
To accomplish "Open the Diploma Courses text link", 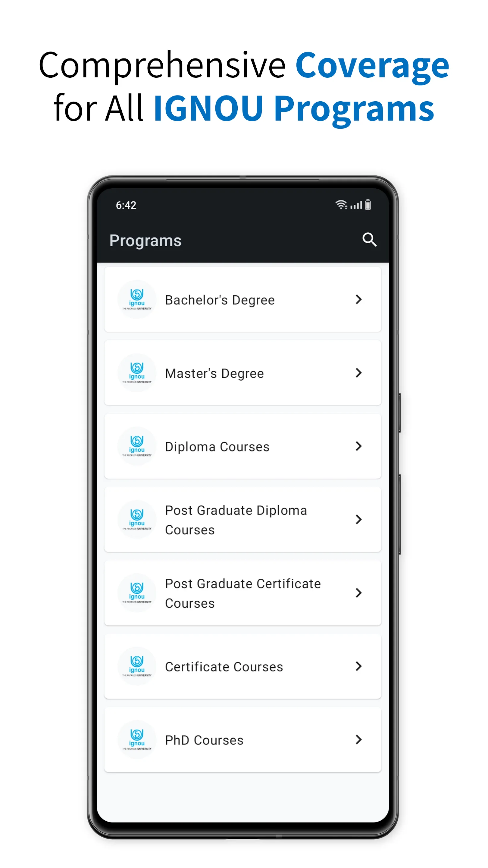I will tap(217, 447).
